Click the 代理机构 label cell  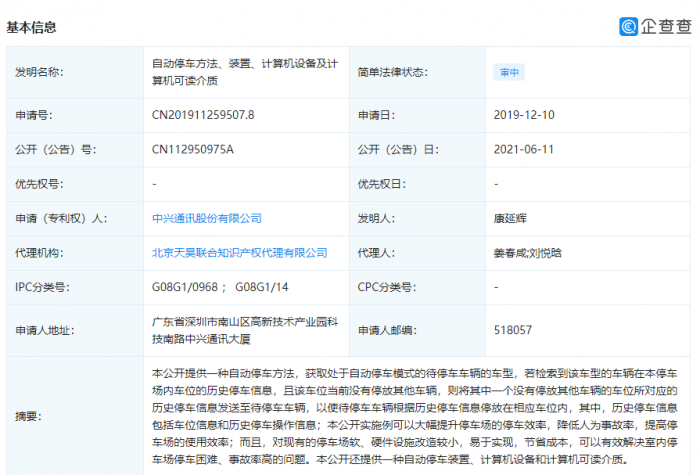tap(75, 253)
